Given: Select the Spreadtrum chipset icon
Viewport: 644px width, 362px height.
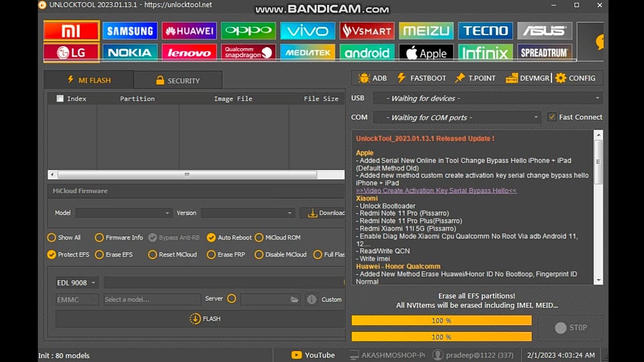Looking at the screenshot, I should click(x=545, y=52).
